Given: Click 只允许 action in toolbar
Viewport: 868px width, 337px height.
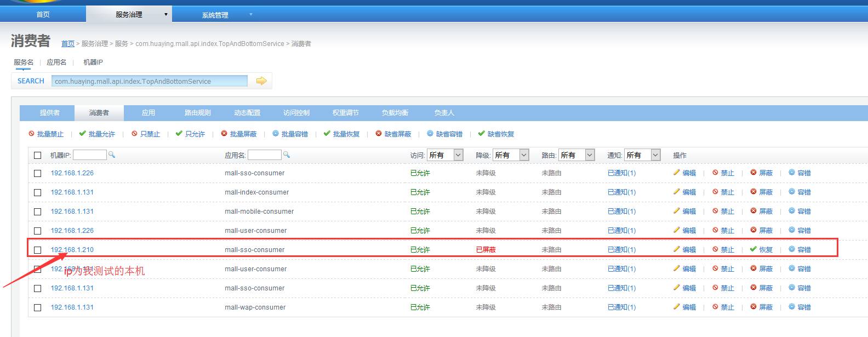Looking at the screenshot, I should point(190,134).
